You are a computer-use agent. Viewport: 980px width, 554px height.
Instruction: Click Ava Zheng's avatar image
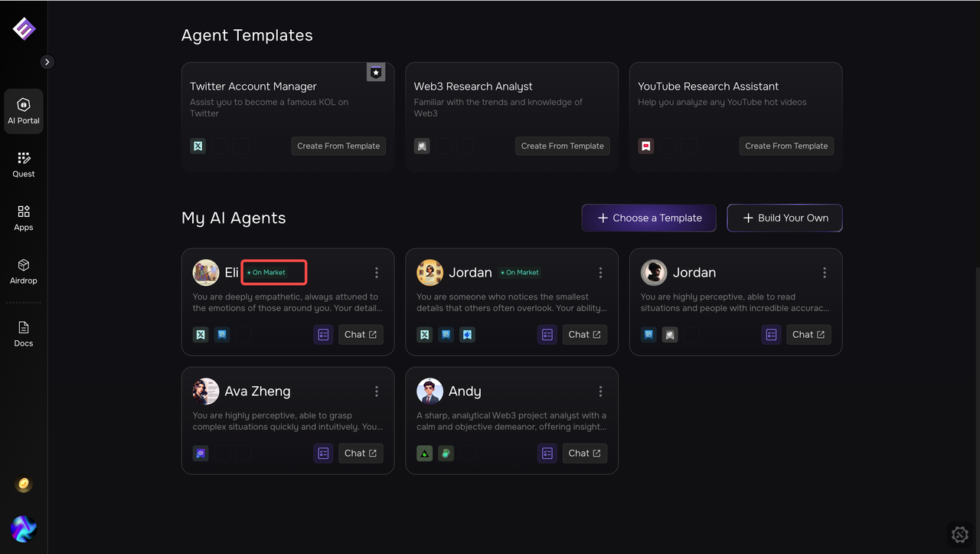coord(206,392)
